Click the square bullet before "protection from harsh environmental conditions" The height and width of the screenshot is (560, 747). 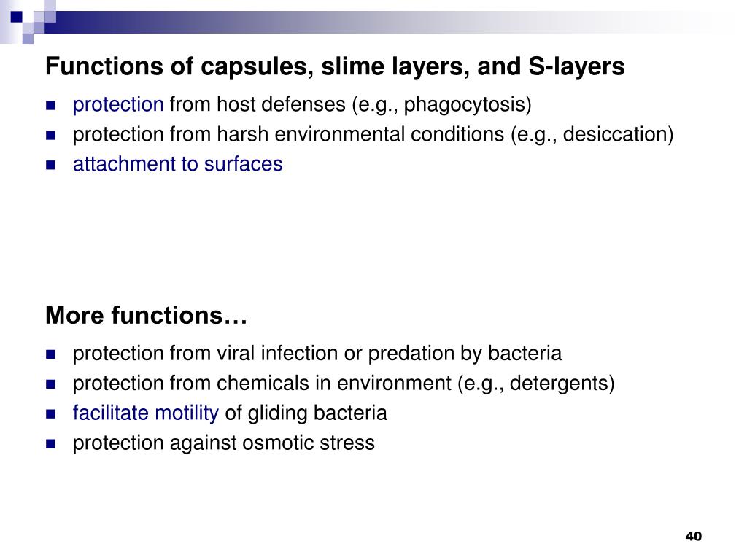tap(50, 135)
